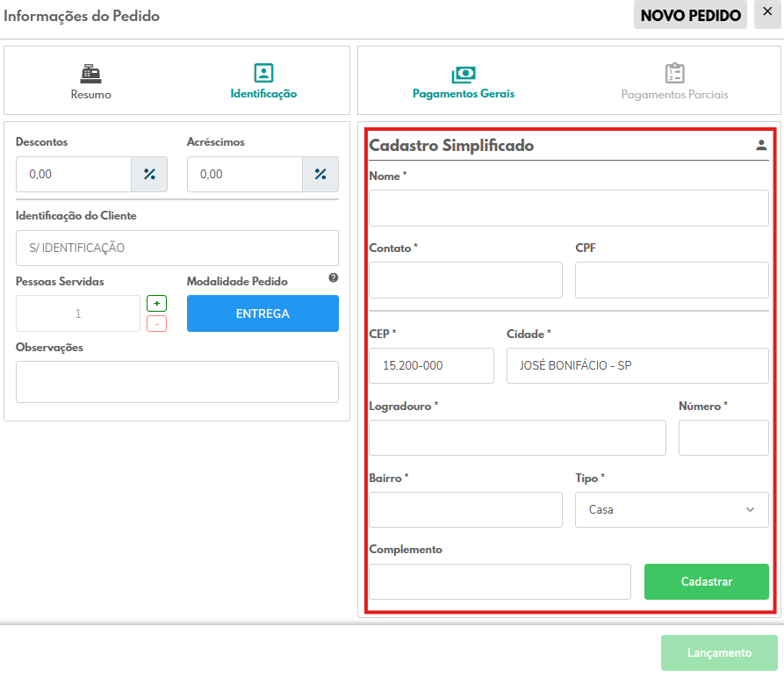The width and height of the screenshot is (784, 677).
Task: Click the help icon near Modalidade Pedido
Action: 334,277
